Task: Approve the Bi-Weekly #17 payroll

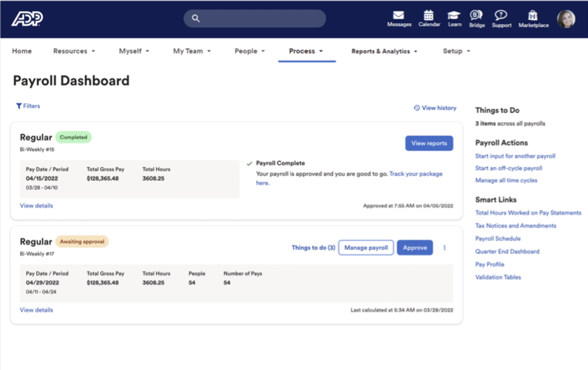Action: 415,247
